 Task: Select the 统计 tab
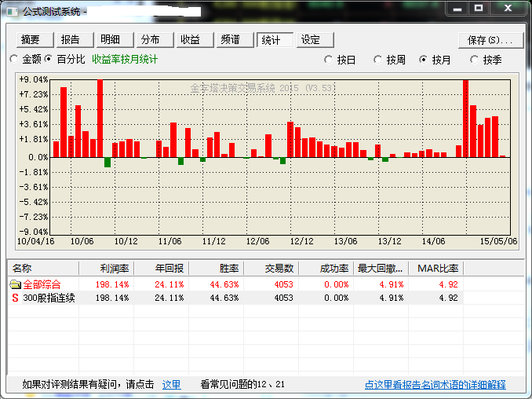click(275, 40)
